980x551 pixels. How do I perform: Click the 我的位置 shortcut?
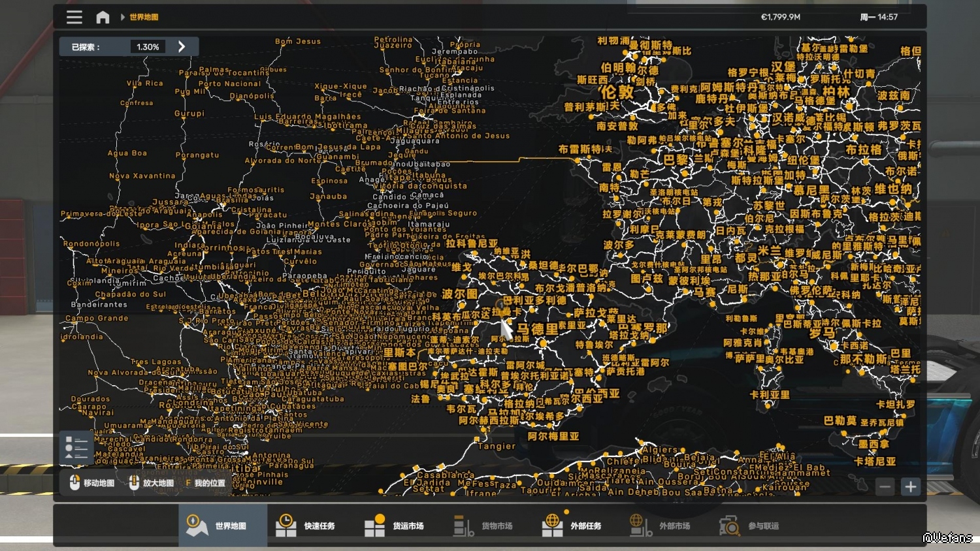206,483
